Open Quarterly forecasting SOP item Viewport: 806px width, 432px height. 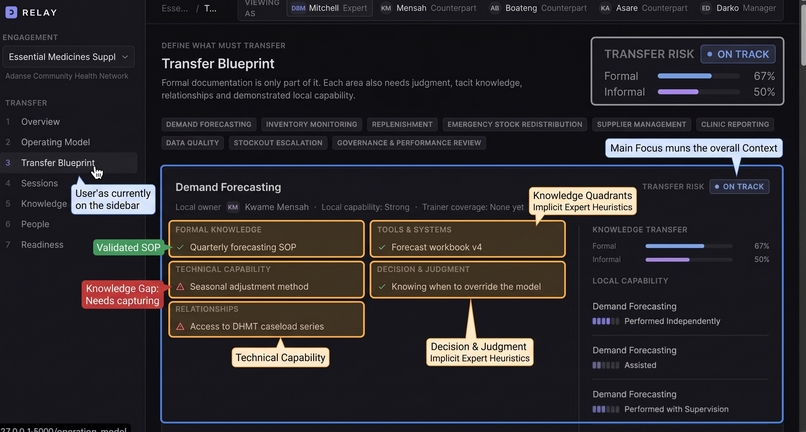[243, 247]
